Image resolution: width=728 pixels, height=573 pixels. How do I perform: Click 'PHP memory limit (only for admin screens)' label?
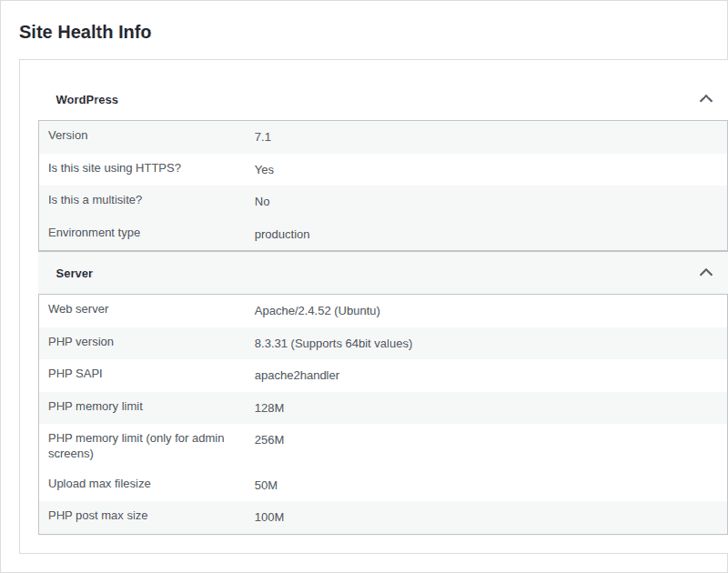136,446
